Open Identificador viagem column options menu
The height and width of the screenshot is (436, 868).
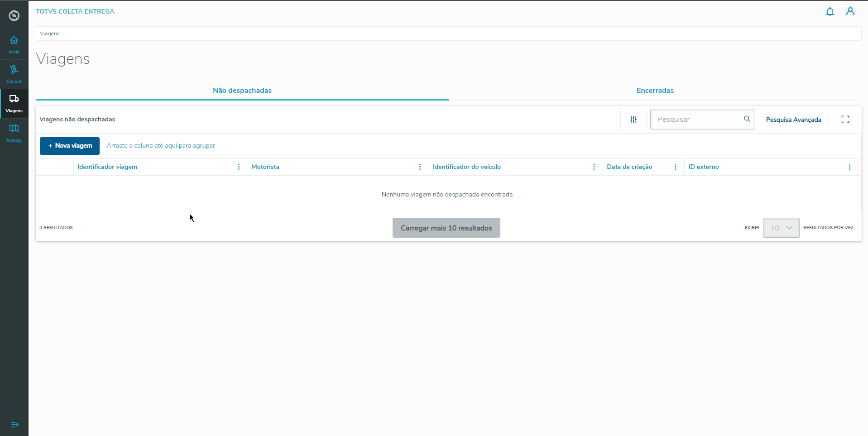click(239, 167)
